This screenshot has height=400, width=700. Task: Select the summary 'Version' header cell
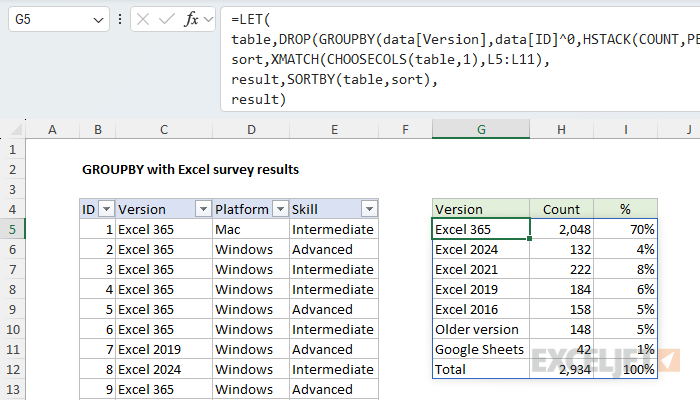[481, 209]
